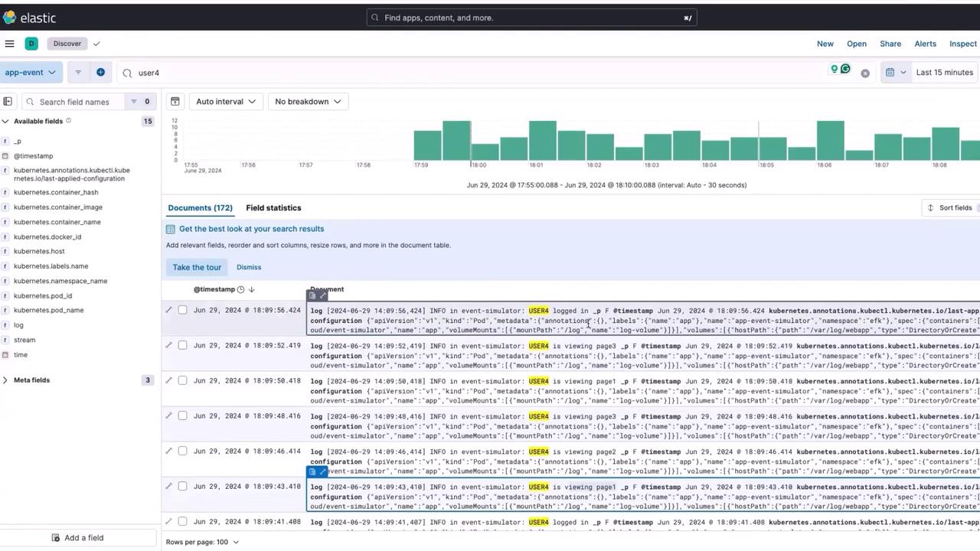This screenshot has height=551, width=980.
Task: Click the Elastic logo
Action: click(29, 18)
